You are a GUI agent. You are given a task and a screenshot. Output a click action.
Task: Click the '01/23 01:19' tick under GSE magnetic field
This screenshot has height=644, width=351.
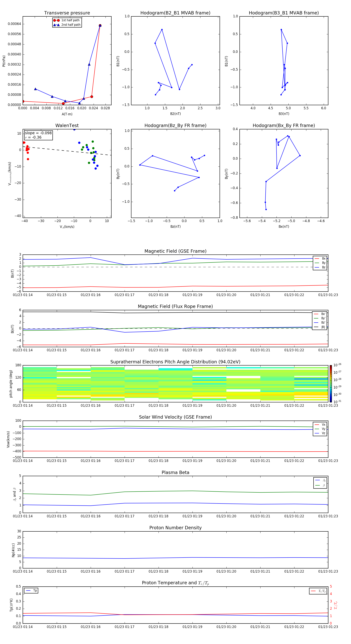[x=192, y=295]
